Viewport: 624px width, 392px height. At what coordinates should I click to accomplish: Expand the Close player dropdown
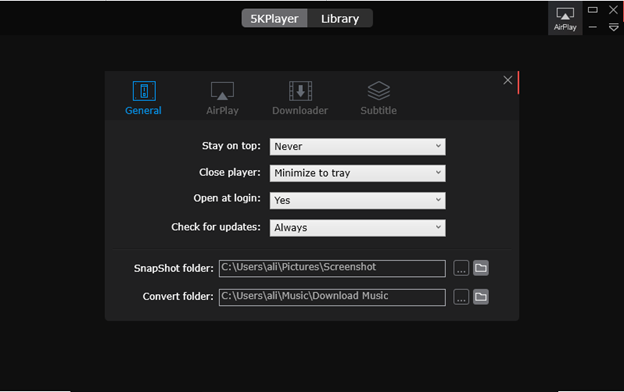[x=357, y=173]
